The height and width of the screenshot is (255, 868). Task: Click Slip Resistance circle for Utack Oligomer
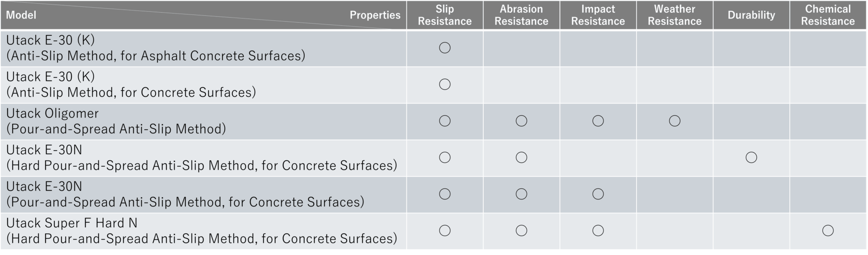(445, 121)
